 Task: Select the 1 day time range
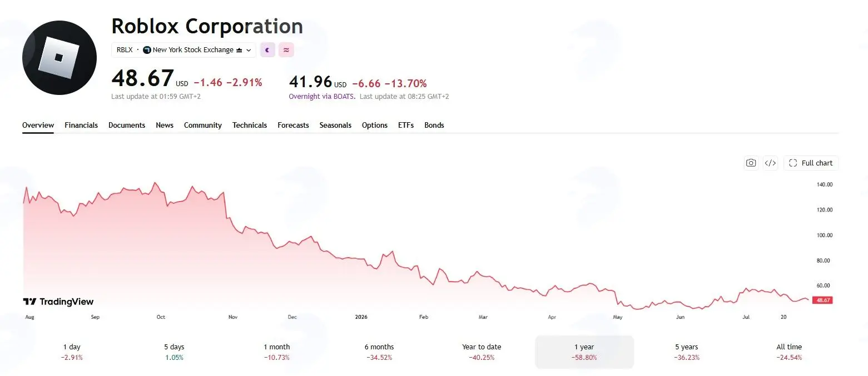[x=72, y=352]
